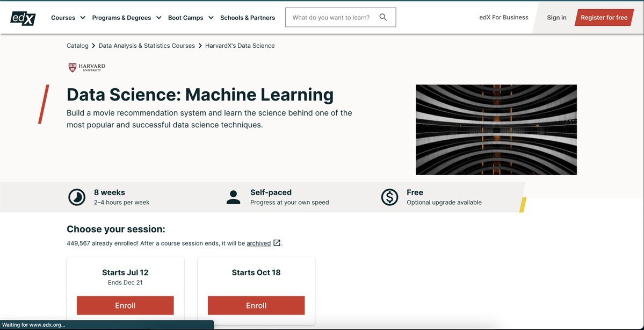The image size is (644, 330).
Task: Click the 2–4 hours per week text
Action: tap(121, 202)
